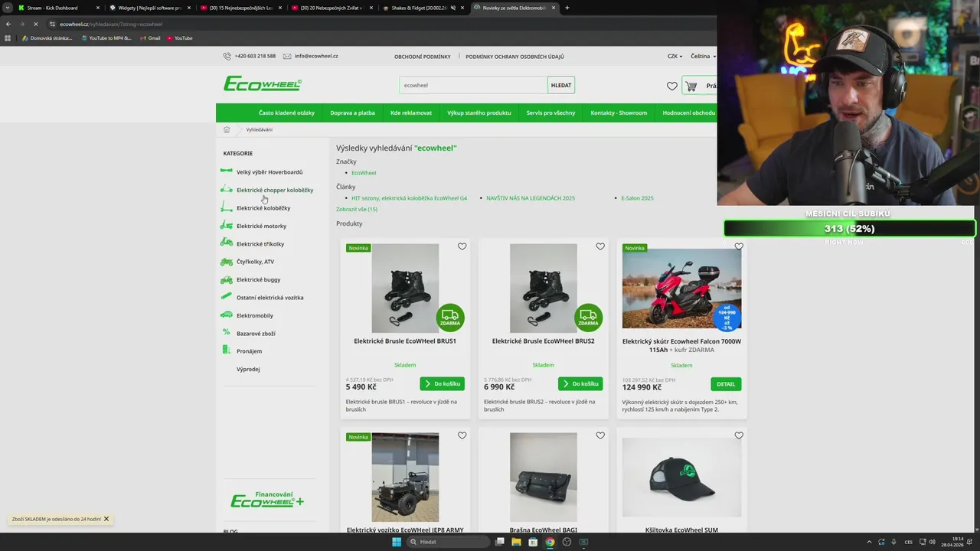Add BRUS1 skates to wishlist heart

coord(462,246)
